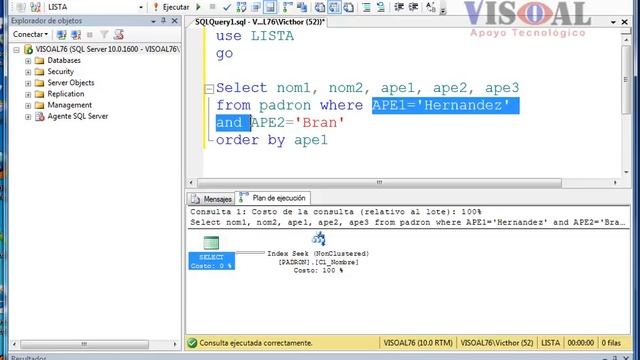Comment out the selected lines icon
This screenshot has height=360, width=640.
pyautogui.click(x=367, y=7)
